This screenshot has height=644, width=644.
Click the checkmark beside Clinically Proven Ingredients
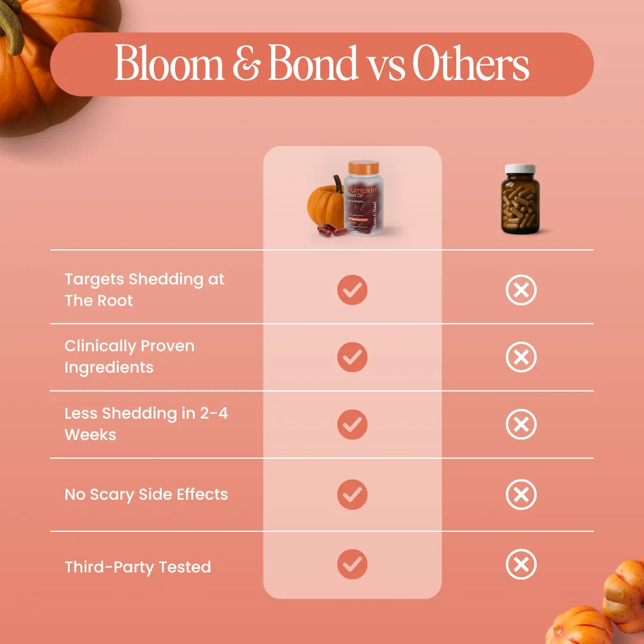[x=352, y=357]
